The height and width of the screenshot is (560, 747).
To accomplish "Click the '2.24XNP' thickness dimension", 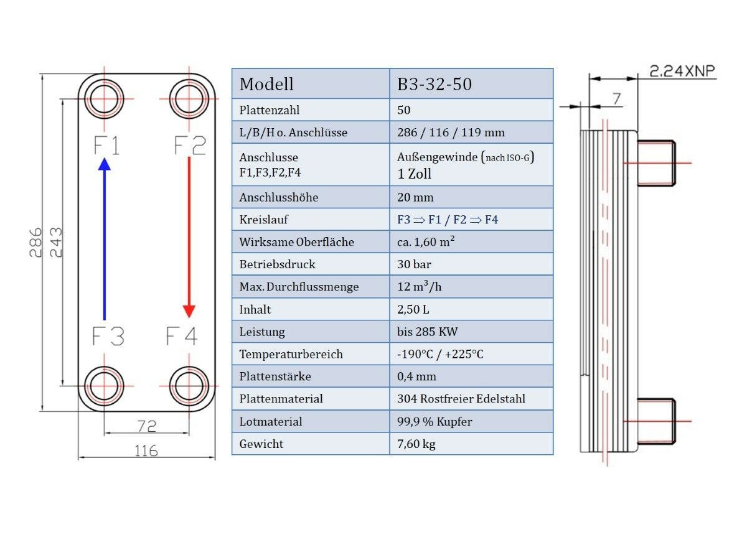I will [x=682, y=71].
